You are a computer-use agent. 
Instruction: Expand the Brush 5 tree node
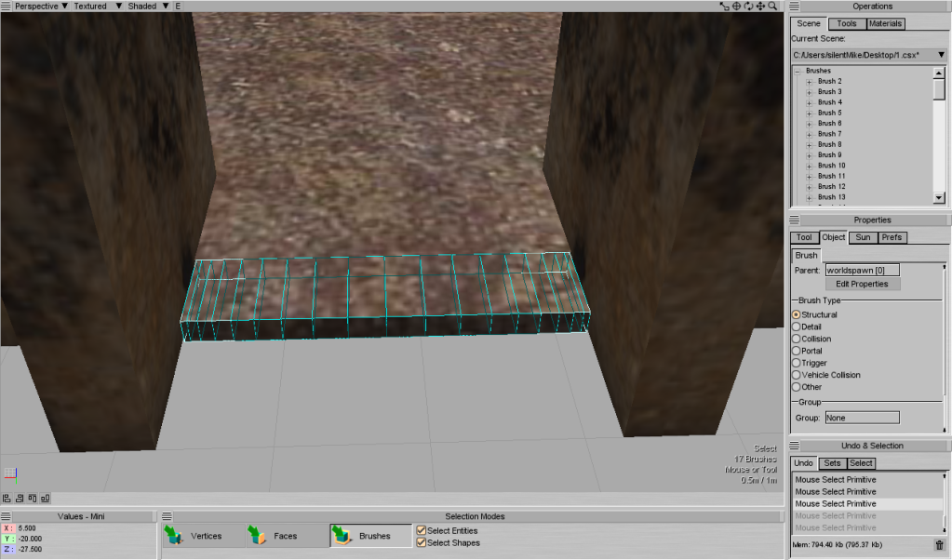810,113
